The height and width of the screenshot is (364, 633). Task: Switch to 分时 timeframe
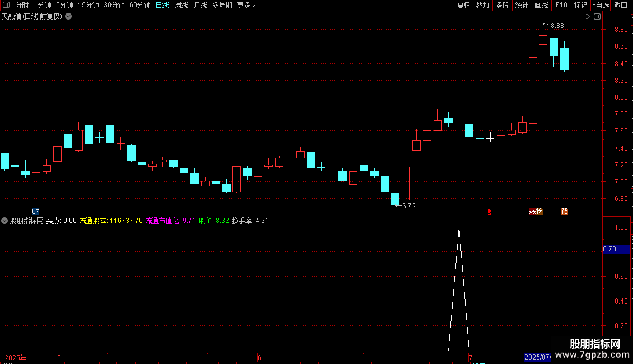pyautogui.click(x=22, y=5)
